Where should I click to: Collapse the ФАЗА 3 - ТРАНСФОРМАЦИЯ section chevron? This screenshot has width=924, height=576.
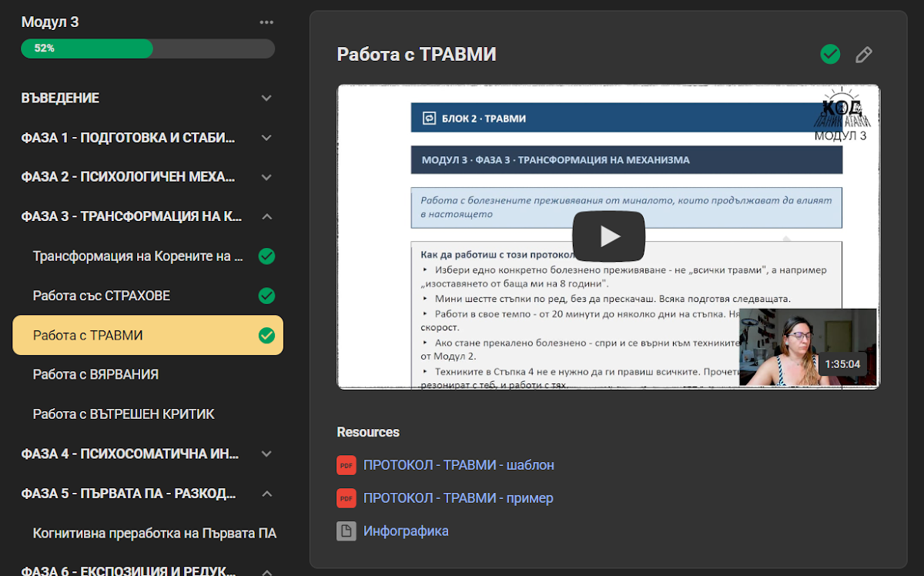[x=266, y=216]
